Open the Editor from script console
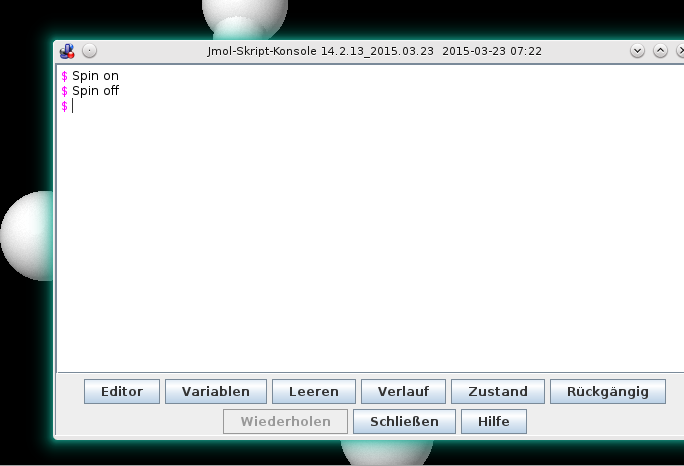This screenshot has height=466, width=684. pos(122,391)
